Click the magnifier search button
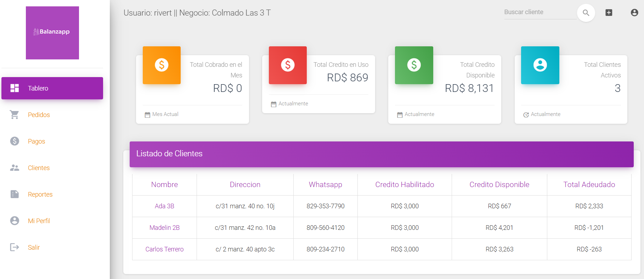This screenshot has width=644, height=279. [x=586, y=13]
